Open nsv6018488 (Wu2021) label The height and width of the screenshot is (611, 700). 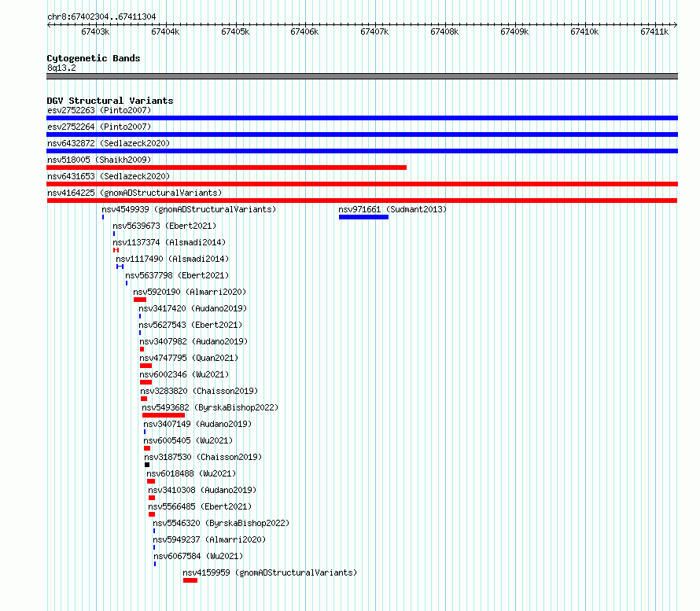coord(191,473)
